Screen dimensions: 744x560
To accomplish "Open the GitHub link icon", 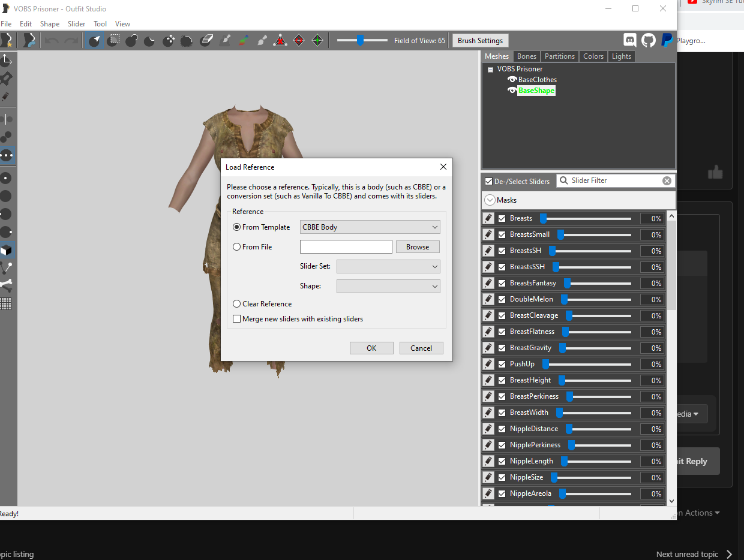I will coord(649,40).
